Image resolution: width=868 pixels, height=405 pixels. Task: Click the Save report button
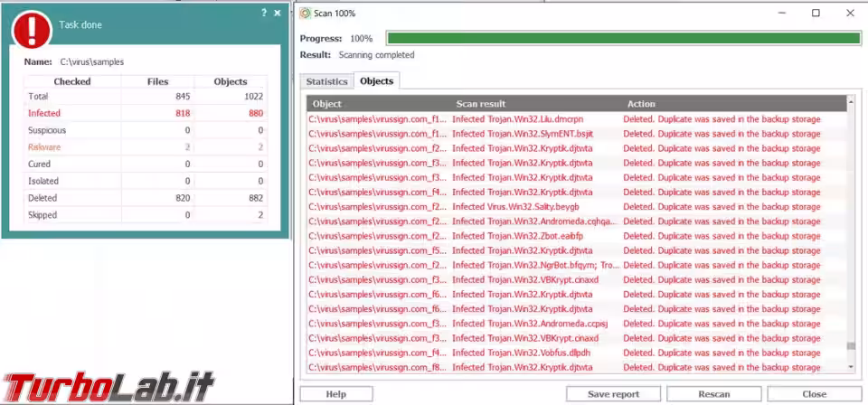point(612,394)
